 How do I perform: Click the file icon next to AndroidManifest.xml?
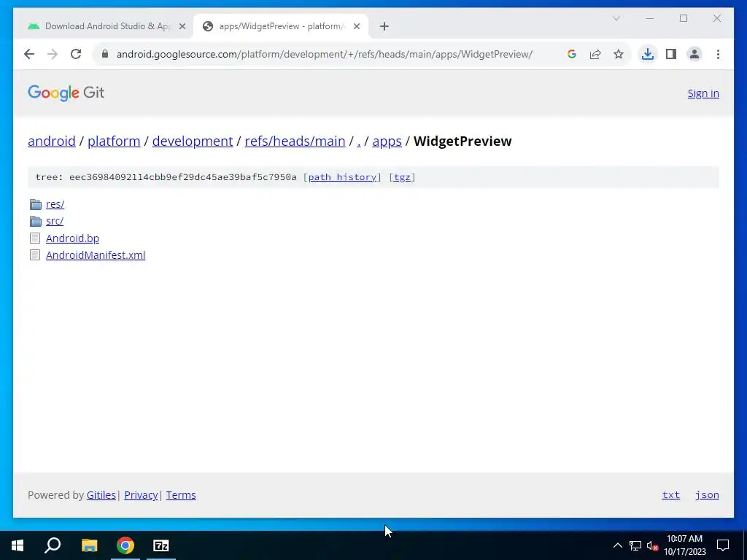coord(35,255)
